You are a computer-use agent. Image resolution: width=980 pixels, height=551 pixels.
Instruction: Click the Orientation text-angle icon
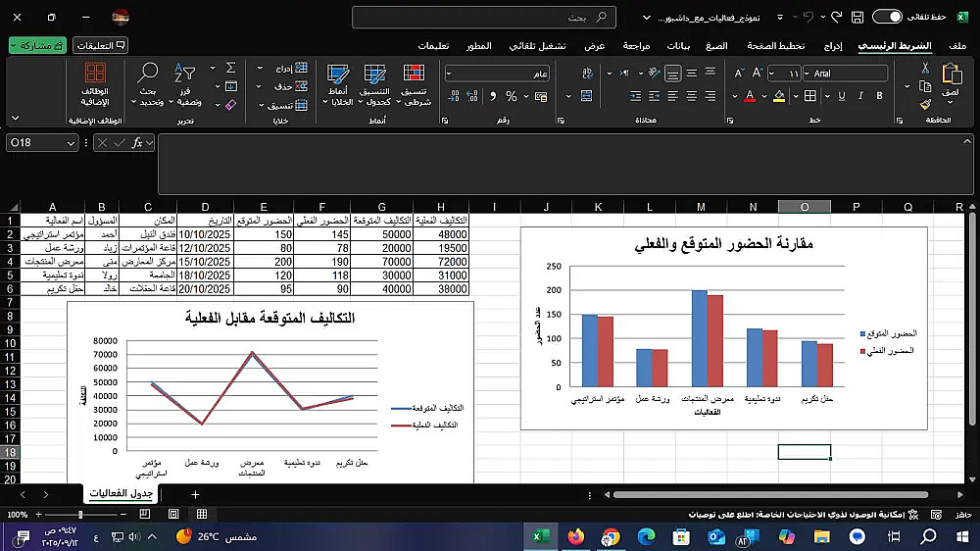click(x=654, y=74)
